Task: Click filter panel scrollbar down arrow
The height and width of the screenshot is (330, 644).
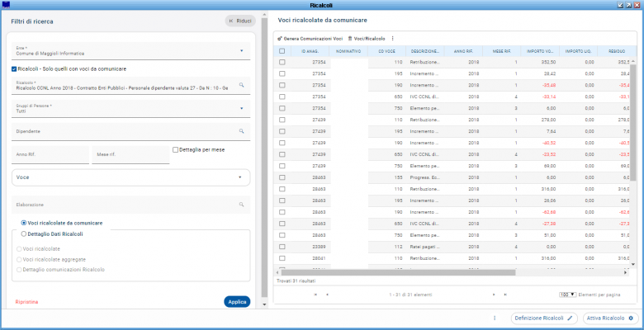Action: pos(264,304)
